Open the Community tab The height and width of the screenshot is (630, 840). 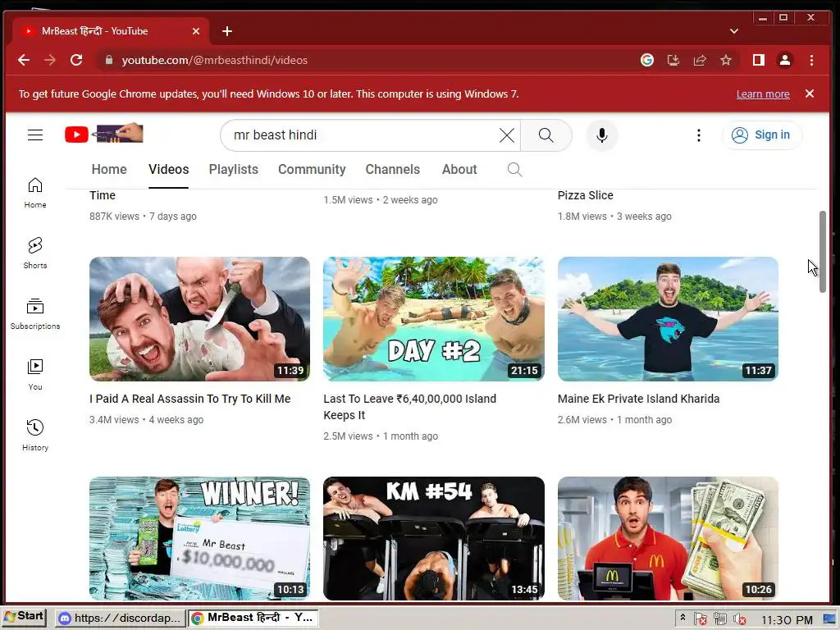[x=312, y=169]
